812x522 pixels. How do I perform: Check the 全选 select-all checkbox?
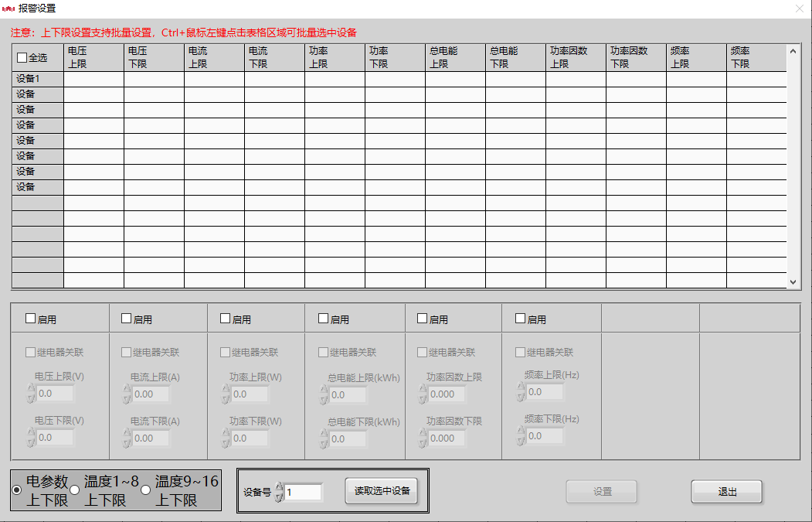(22, 57)
